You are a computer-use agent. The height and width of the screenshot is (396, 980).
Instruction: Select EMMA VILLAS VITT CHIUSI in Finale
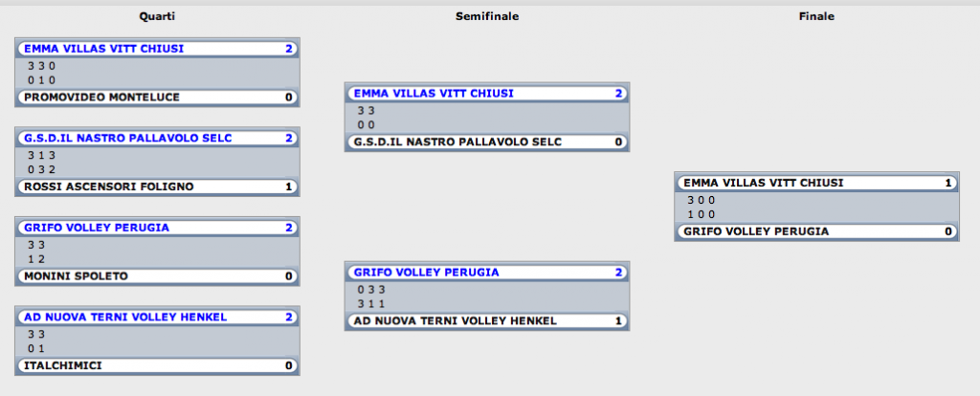tap(817, 183)
